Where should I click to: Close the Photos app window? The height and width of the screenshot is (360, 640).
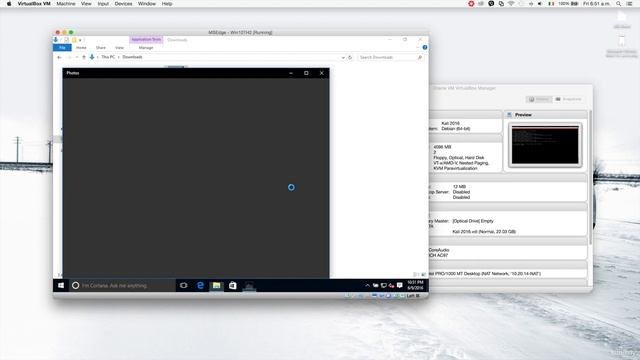(x=322, y=73)
